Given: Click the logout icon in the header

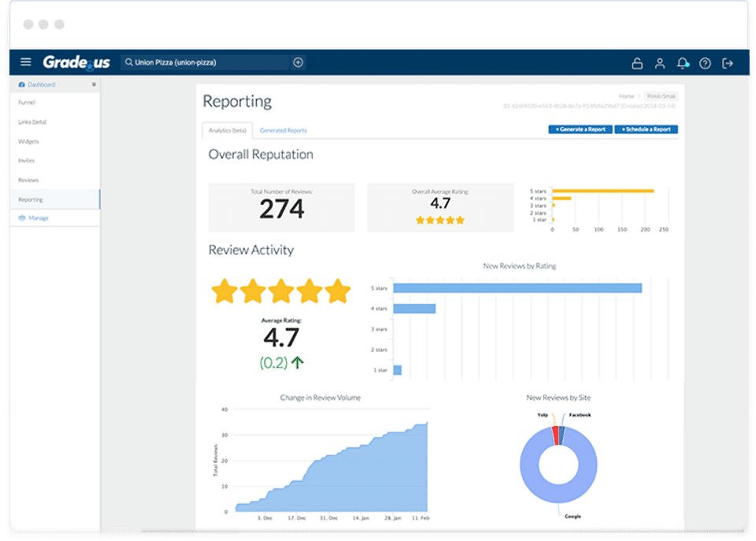Looking at the screenshot, I should click(728, 63).
